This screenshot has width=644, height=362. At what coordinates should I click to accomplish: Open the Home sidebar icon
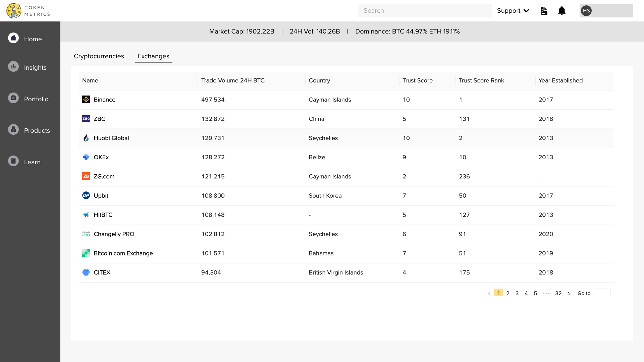click(x=14, y=39)
